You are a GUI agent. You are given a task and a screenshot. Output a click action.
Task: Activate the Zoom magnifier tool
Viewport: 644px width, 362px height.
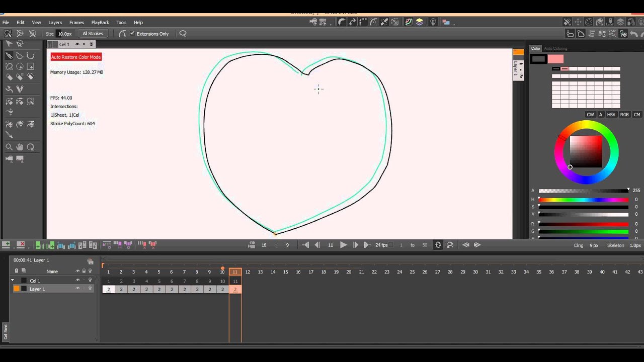pos(9,147)
